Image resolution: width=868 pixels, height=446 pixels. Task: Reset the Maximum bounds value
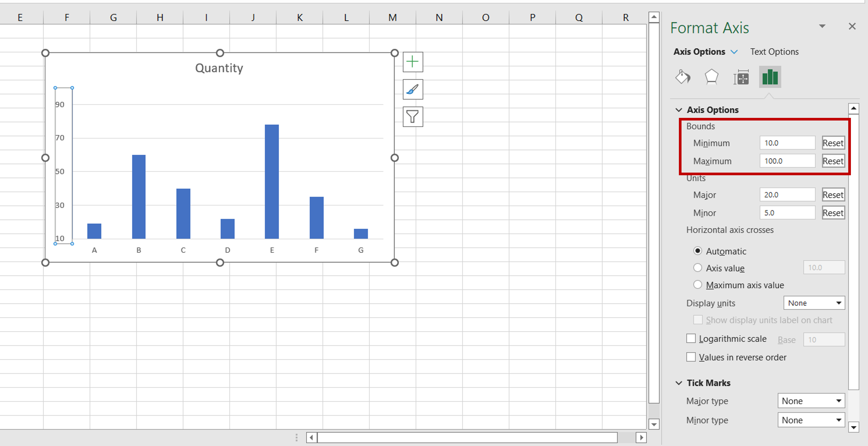point(834,161)
